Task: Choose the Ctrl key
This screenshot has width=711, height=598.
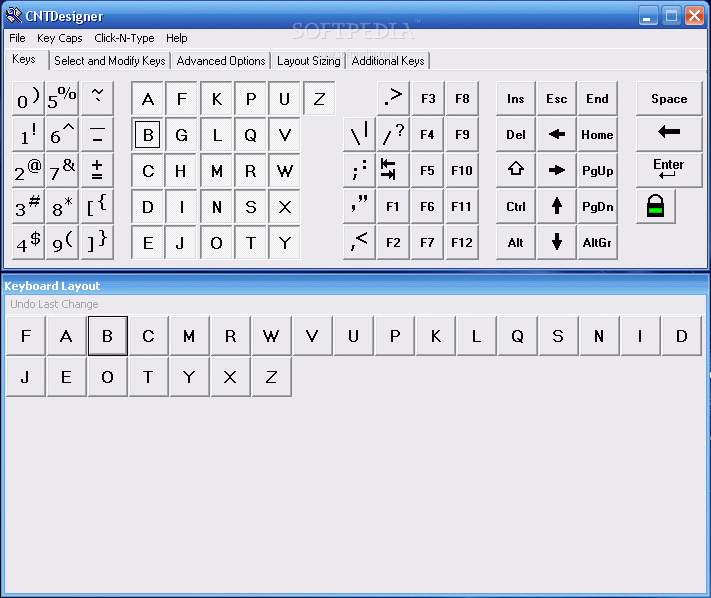Action: point(516,206)
